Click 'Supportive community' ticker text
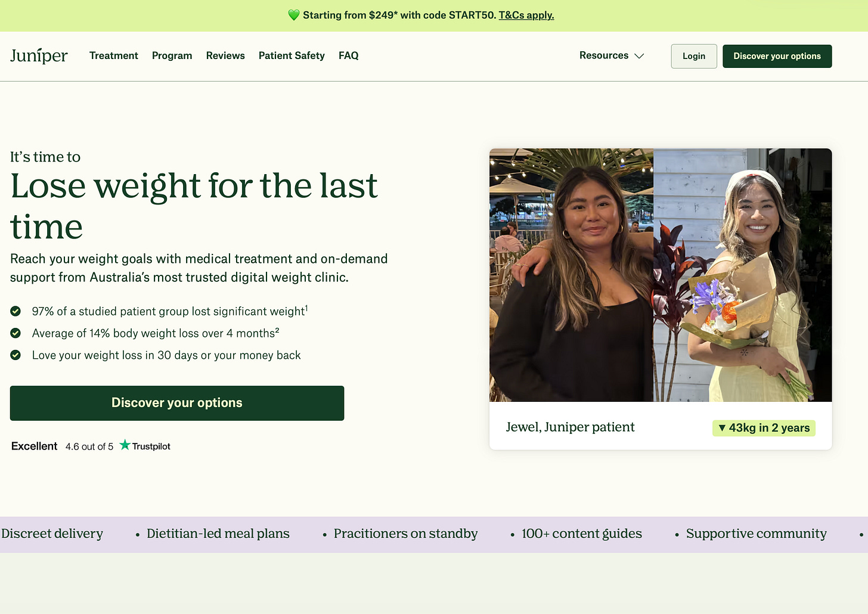This screenshot has width=868, height=614. click(x=757, y=534)
